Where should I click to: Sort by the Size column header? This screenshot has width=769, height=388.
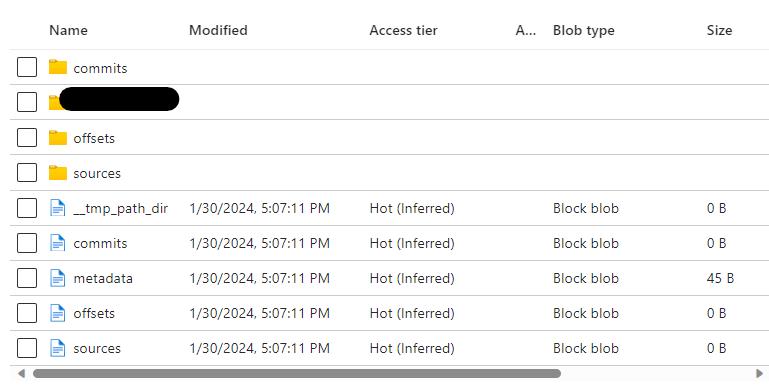point(719,30)
